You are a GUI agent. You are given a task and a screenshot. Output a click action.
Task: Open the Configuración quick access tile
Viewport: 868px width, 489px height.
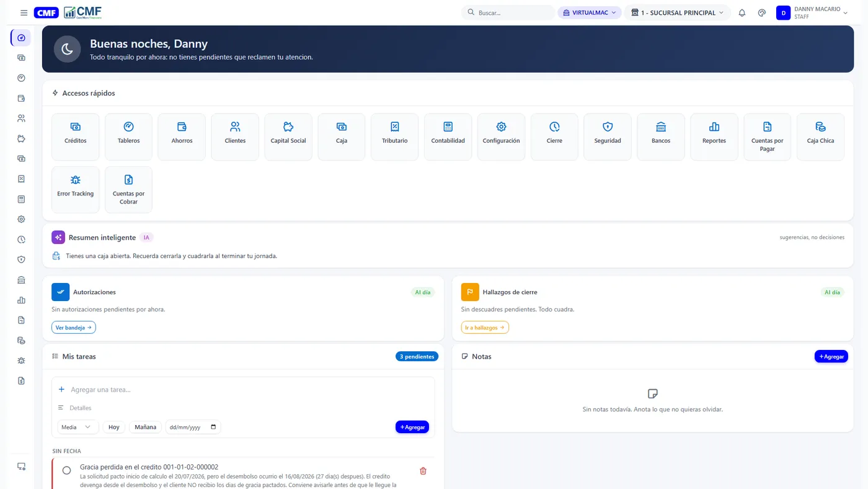501,137
